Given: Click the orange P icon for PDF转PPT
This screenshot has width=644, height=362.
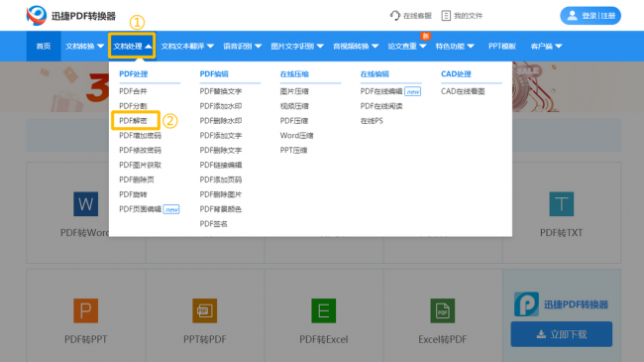Looking at the screenshot, I should coord(86,310).
